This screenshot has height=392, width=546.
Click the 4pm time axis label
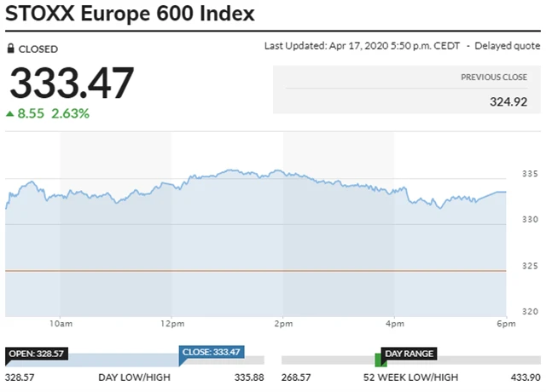click(395, 324)
